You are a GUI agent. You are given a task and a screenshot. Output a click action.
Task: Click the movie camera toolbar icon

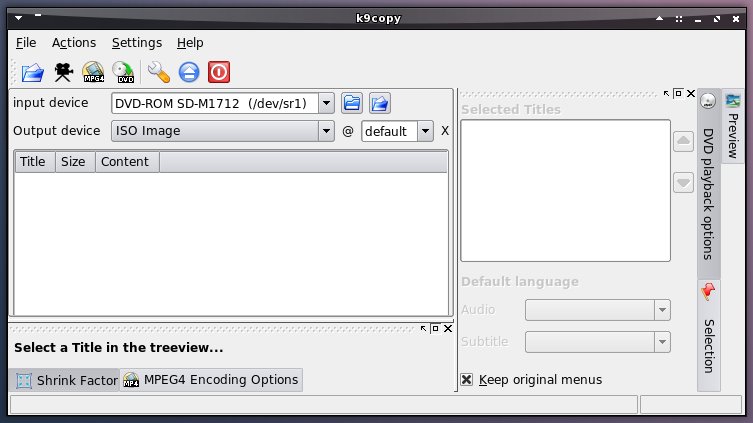coord(63,73)
